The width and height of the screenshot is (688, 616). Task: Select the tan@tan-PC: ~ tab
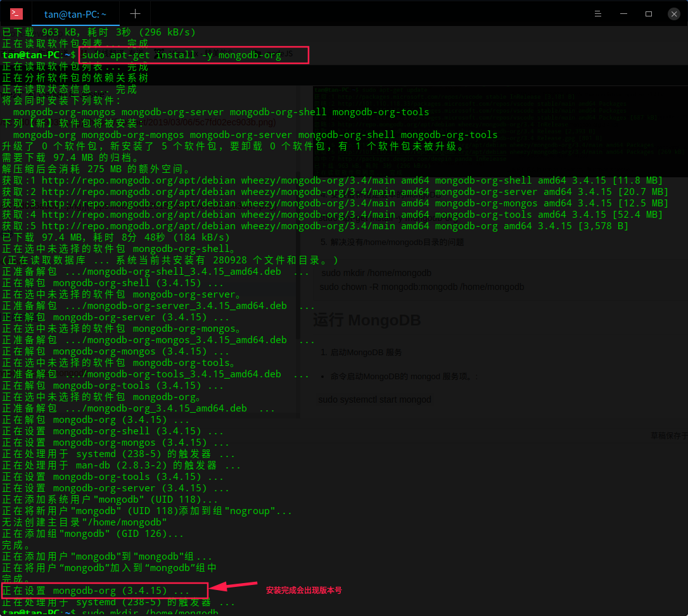pyautogui.click(x=75, y=15)
